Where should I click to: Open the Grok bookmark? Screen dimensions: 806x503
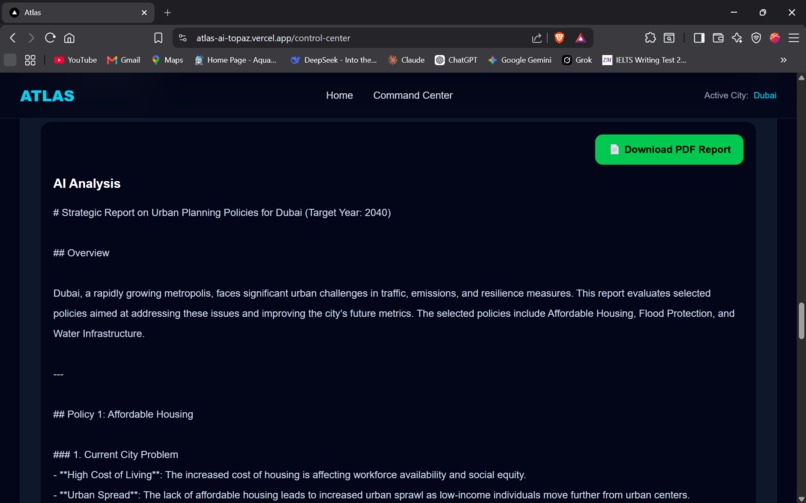[x=577, y=60]
